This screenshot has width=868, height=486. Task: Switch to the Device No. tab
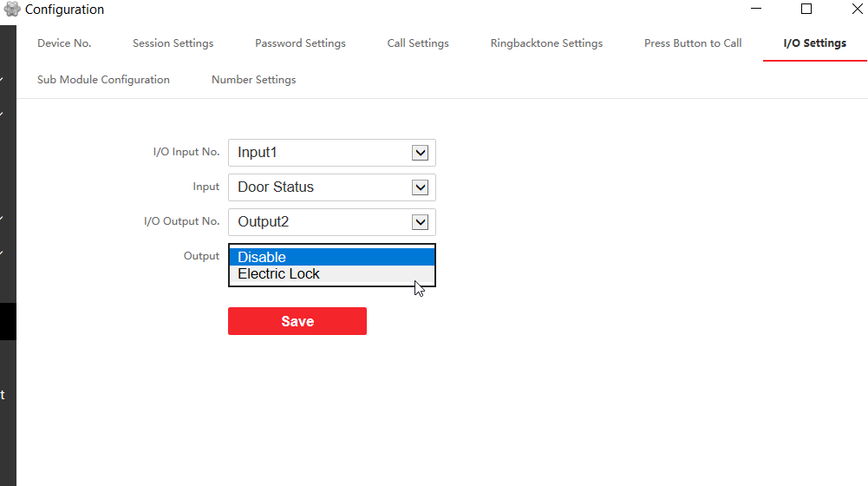click(x=64, y=43)
